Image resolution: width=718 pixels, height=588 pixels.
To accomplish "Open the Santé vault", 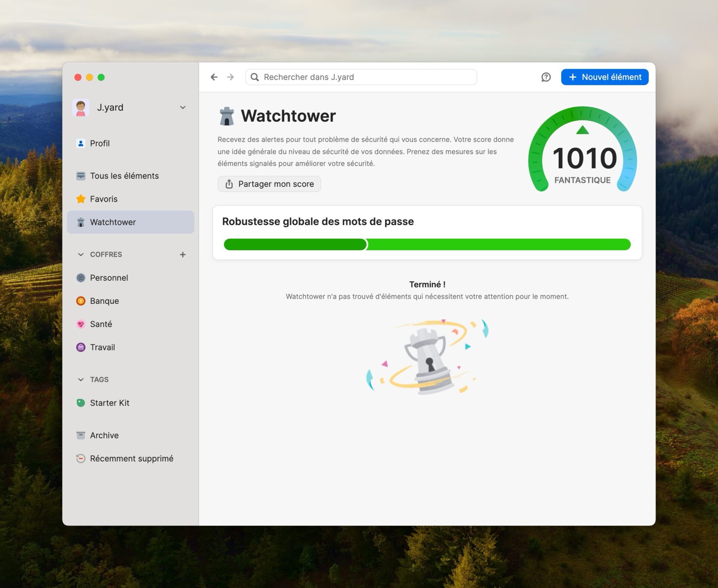I will click(x=131, y=324).
